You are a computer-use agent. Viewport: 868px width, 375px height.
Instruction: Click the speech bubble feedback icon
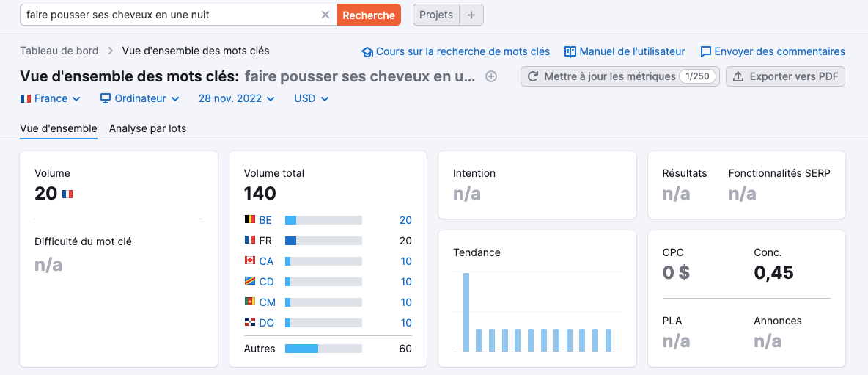(706, 52)
